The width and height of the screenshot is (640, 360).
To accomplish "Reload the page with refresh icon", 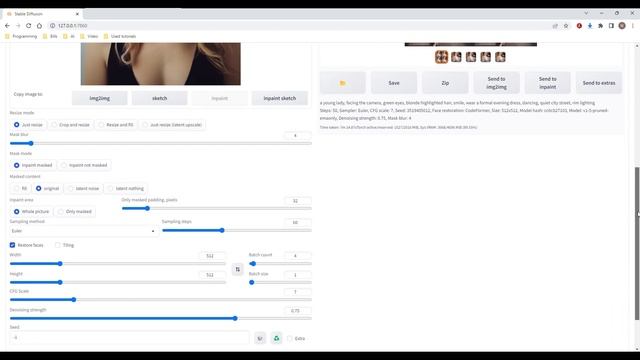I will click(x=29, y=25).
